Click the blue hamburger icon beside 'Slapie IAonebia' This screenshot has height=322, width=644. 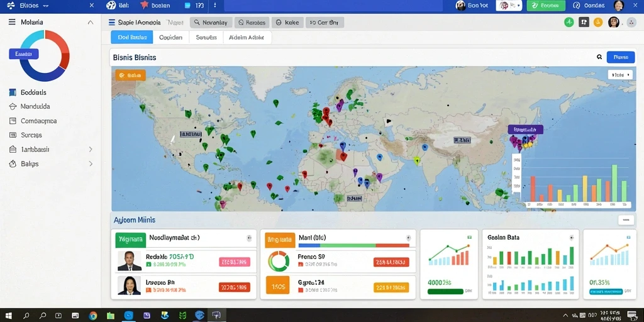coord(111,23)
